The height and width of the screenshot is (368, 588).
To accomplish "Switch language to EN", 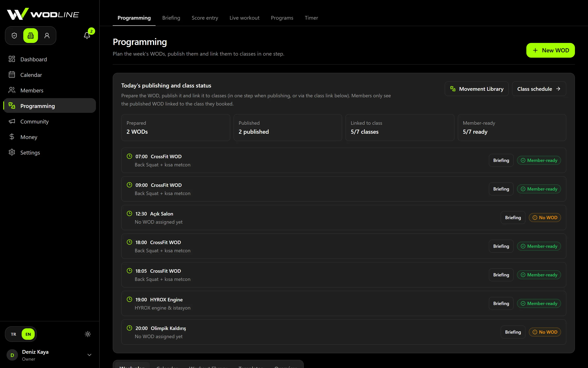I will point(28,334).
